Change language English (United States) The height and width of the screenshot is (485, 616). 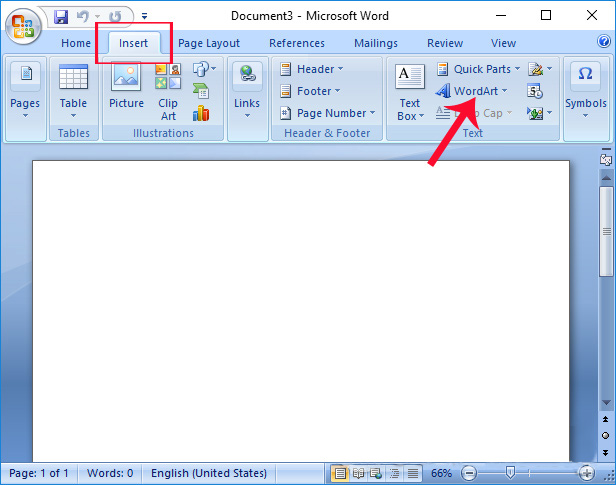point(209,473)
